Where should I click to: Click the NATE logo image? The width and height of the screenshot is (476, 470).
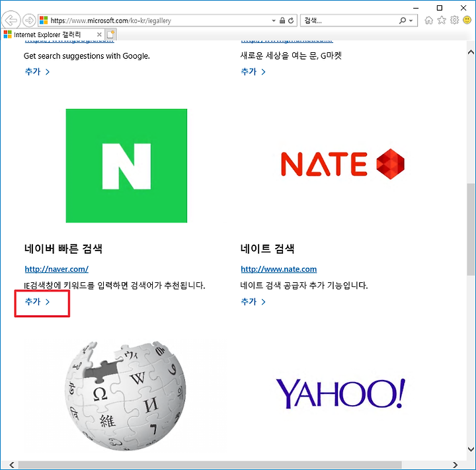coord(342,164)
